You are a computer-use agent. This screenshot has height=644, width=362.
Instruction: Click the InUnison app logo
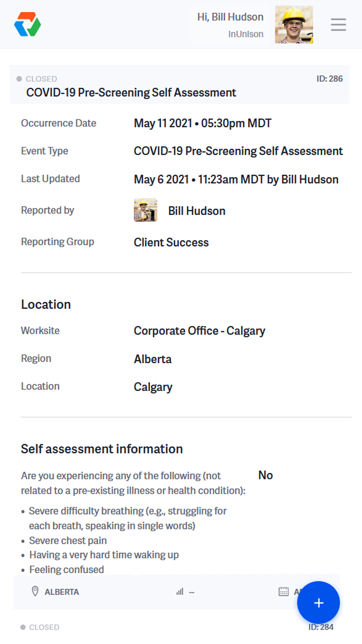[x=28, y=24]
